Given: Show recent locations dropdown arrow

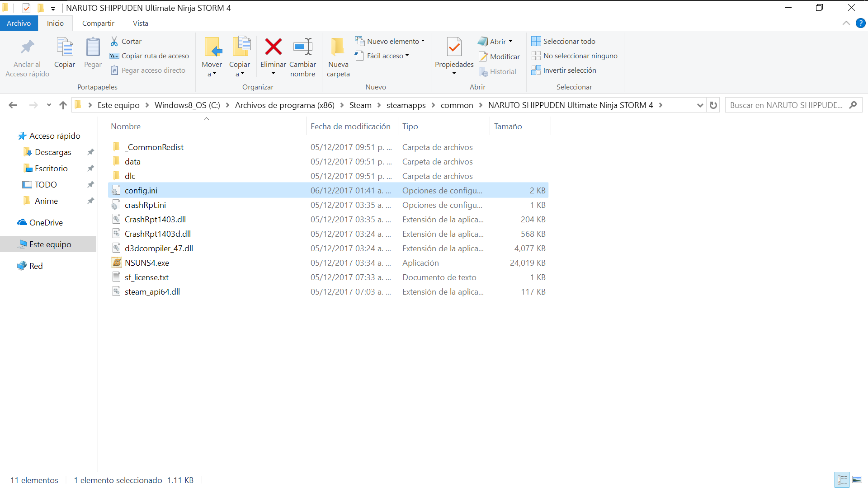Looking at the screenshot, I should tap(49, 105).
